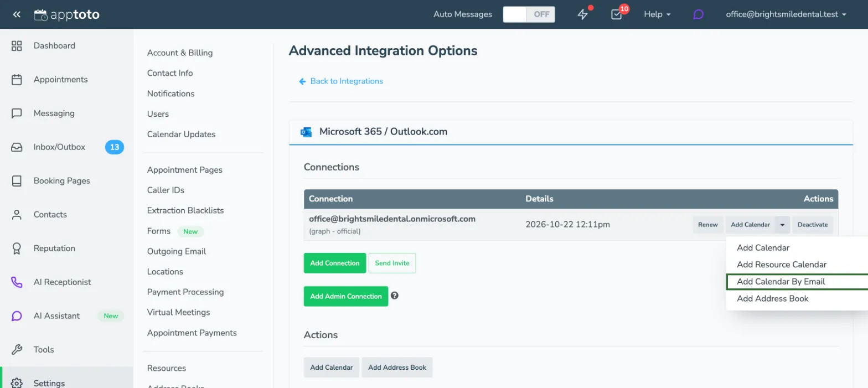
Task: Open the Calendar Updates settings page
Action: click(182, 134)
